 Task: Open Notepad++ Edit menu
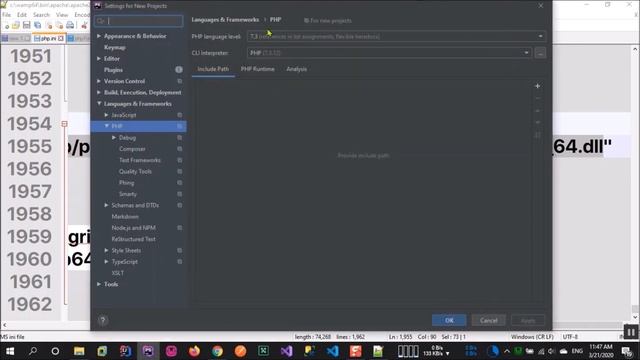click(22, 15)
